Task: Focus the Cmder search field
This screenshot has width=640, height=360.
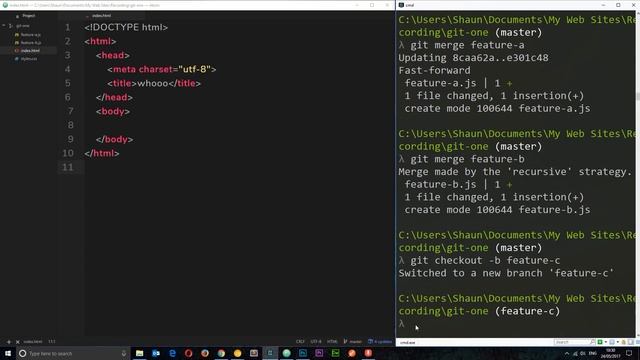Action: [571, 342]
